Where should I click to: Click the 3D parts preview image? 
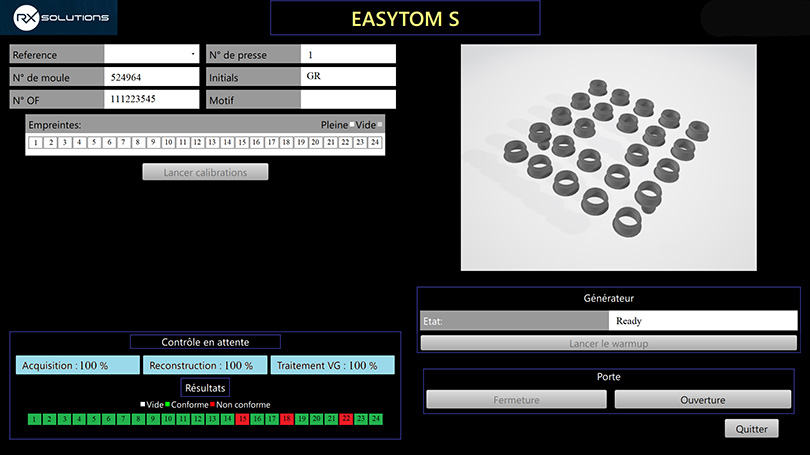(x=609, y=158)
